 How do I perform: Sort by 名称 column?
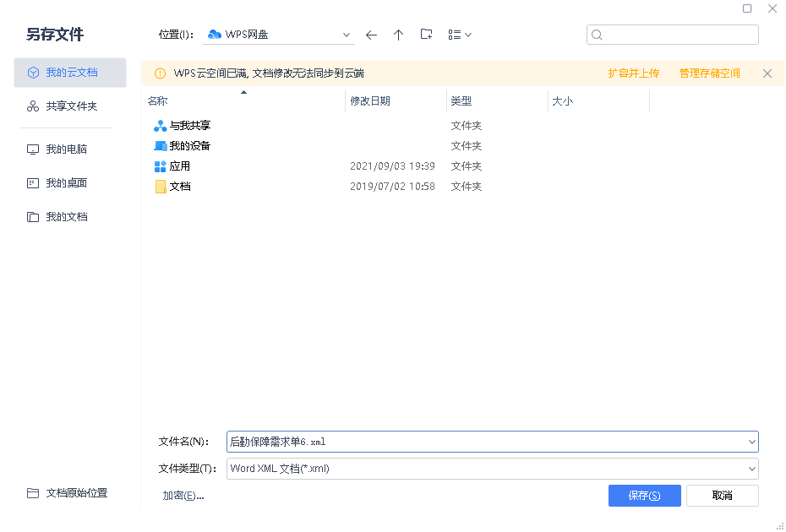243,101
